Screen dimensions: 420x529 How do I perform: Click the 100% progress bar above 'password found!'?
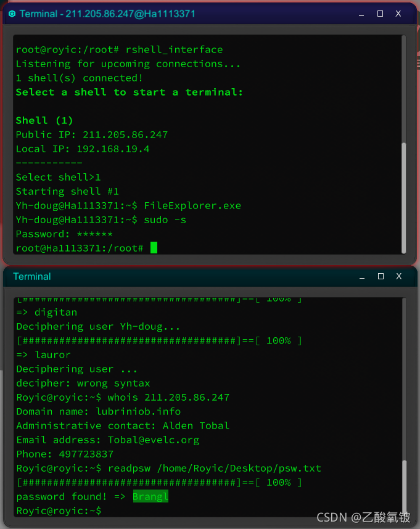point(159,482)
